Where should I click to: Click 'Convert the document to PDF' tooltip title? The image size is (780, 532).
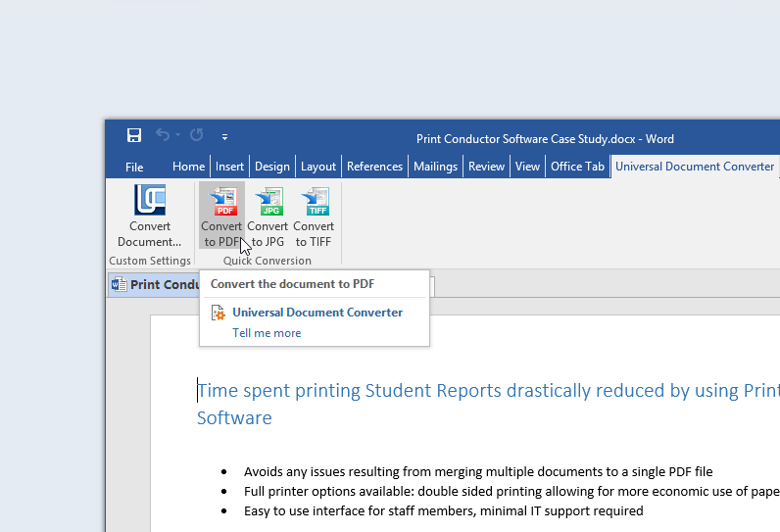[x=292, y=284]
